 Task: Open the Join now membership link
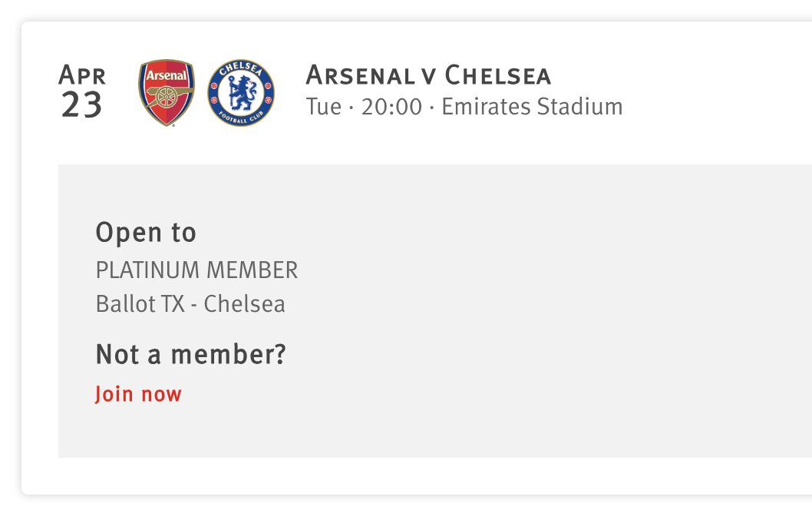[138, 394]
